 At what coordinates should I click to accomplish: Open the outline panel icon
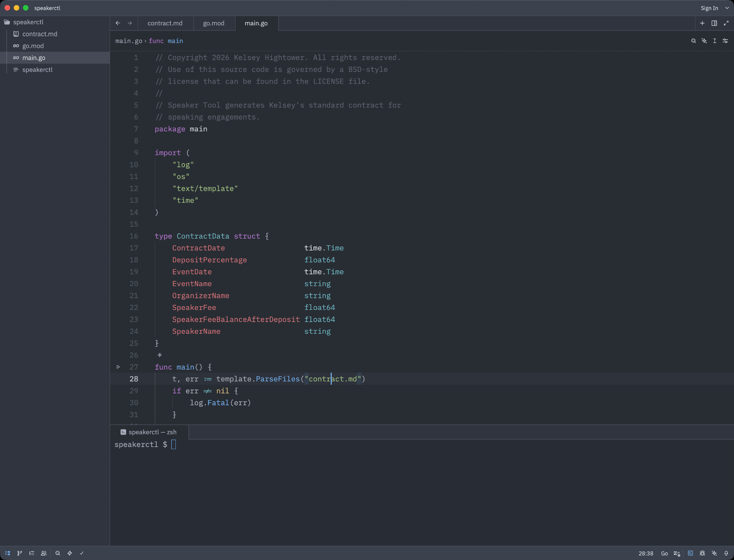[32, 553]
